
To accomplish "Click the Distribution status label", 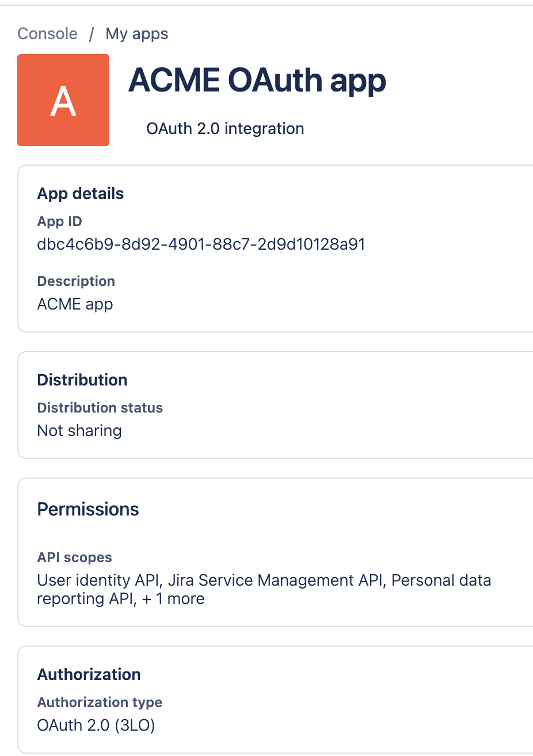I will (100, 408).
